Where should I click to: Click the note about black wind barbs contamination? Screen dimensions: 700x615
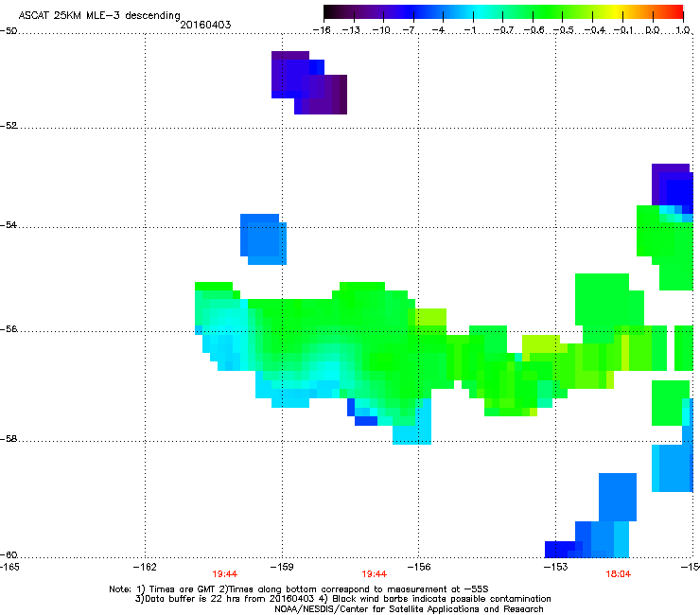point(435,599)
